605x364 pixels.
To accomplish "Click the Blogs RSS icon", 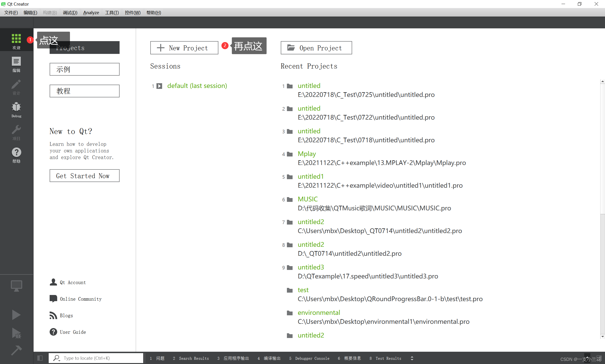I will pyautogui.click(x=53, y=315).
